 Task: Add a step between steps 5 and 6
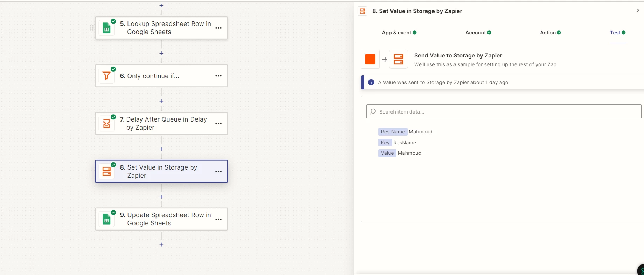(x=161, y=53)
